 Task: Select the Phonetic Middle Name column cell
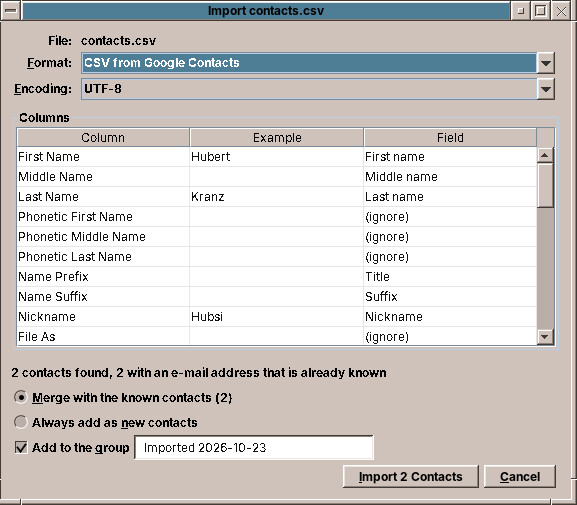coord(103,237)
